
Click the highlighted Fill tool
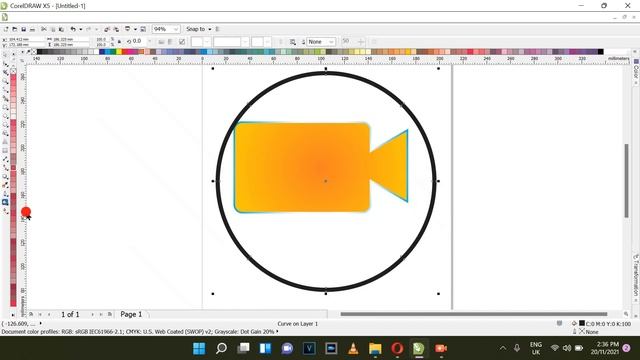5,202
